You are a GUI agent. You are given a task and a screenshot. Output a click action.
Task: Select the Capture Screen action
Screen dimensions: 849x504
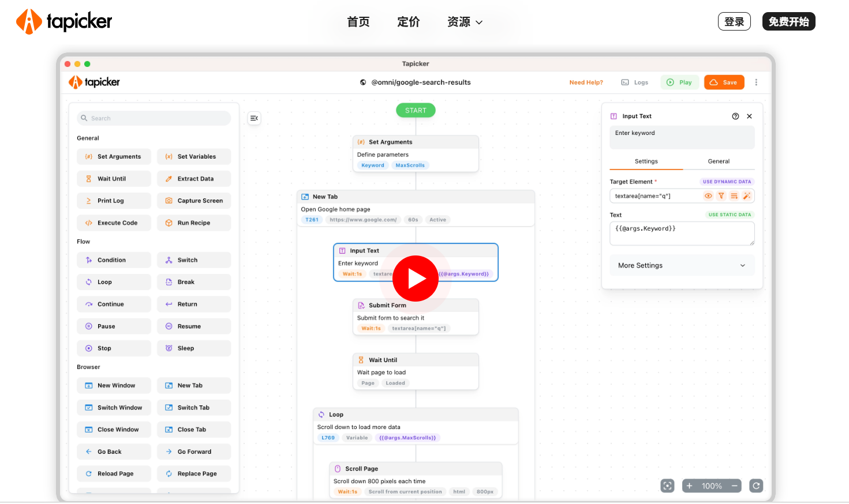(194, 201)
